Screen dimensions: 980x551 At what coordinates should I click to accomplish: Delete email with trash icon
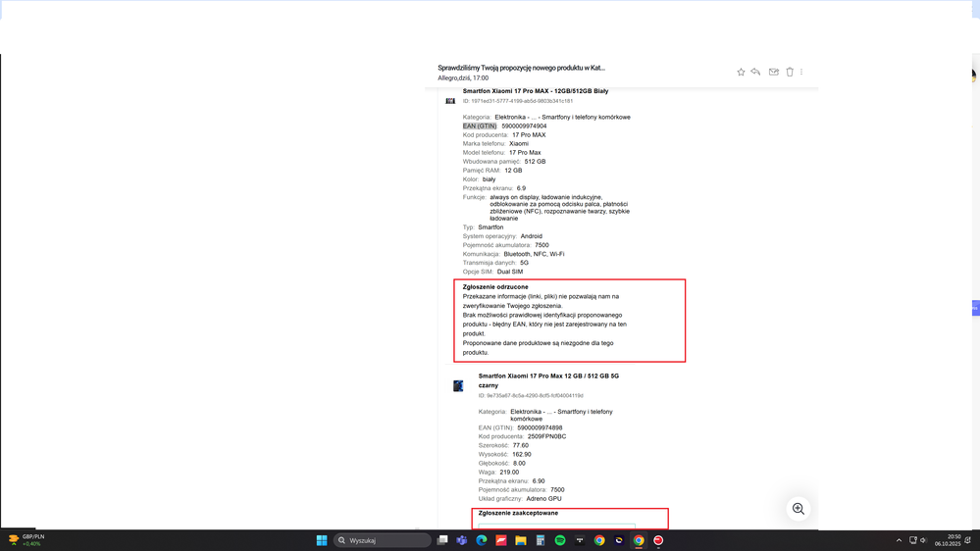click(789, 72)
